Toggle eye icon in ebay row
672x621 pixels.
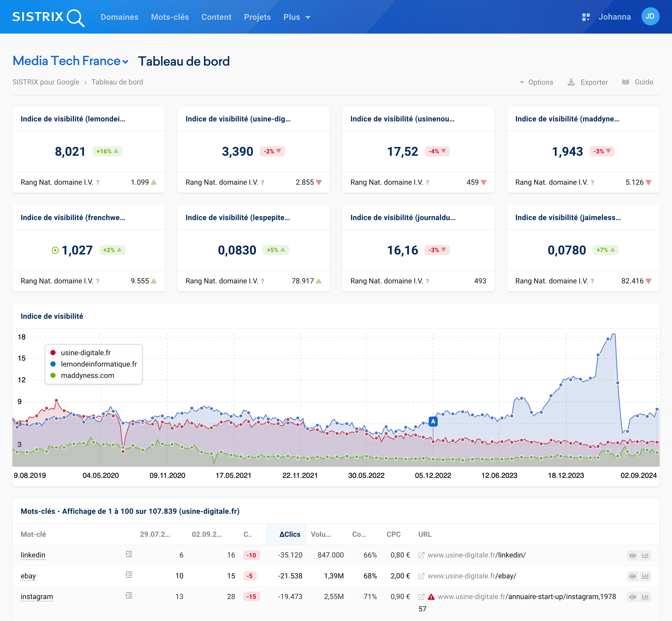click(x=632, y=576)
